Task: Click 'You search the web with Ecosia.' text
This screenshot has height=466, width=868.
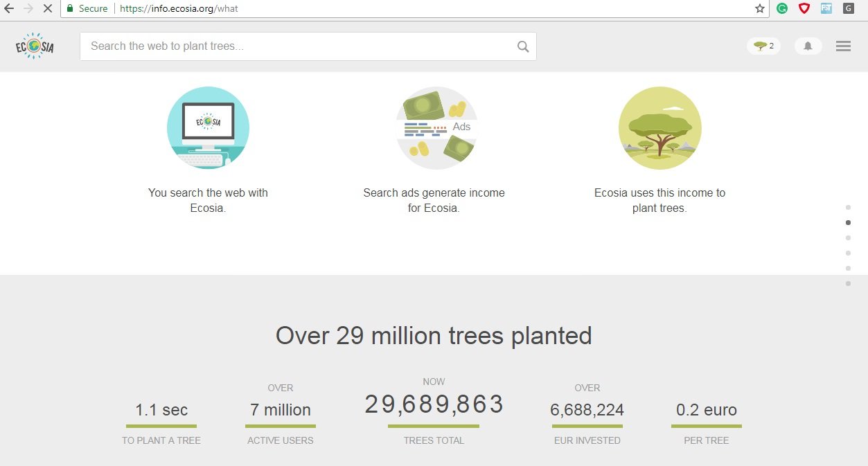Action: pyautogui.click(x=208, y=200)
